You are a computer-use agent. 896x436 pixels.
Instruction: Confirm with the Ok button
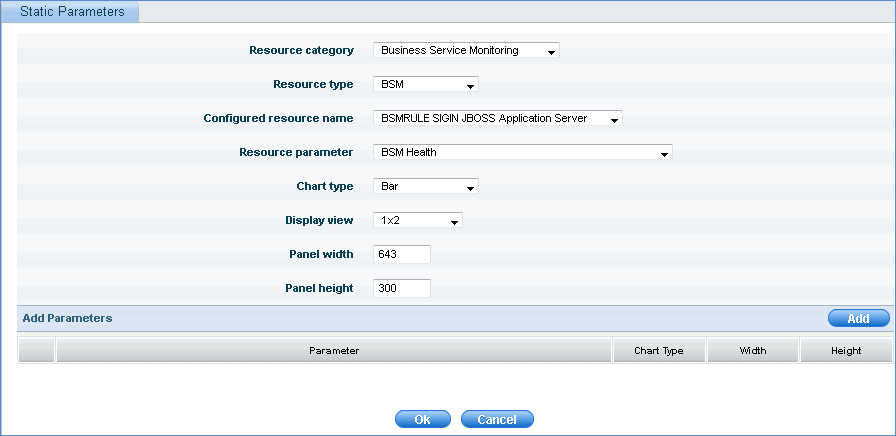click(422, 420)
